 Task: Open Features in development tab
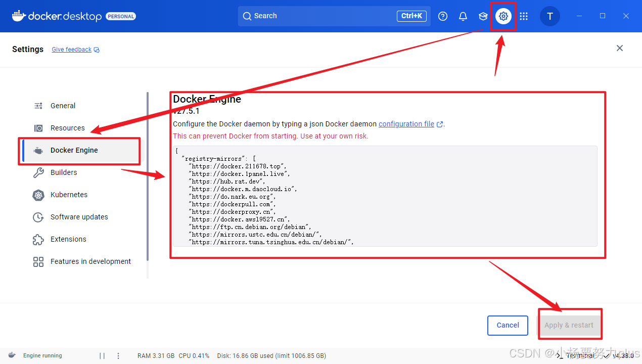83,261
